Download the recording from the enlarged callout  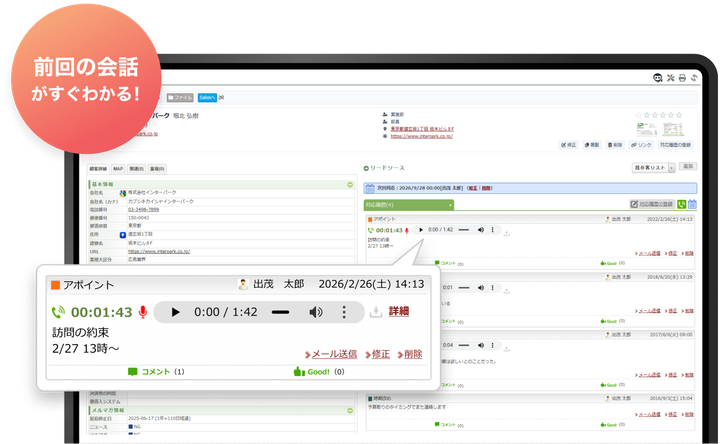click(x=376, y=312)
